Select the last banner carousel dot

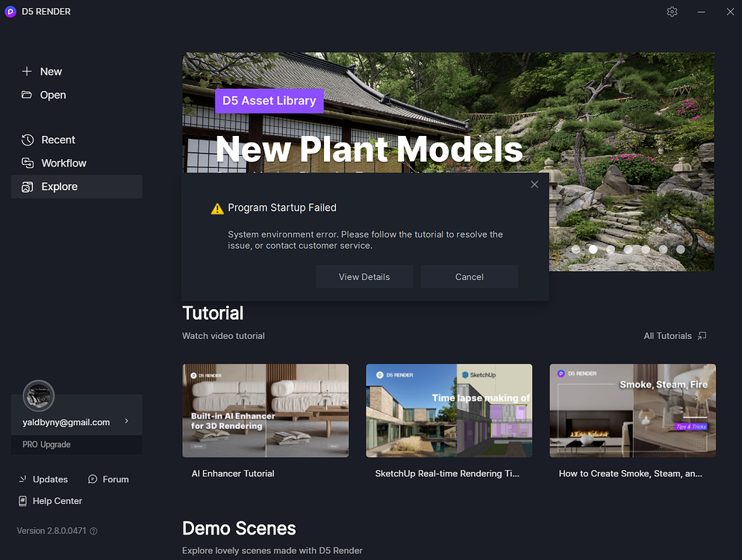(x=681, y=249)
